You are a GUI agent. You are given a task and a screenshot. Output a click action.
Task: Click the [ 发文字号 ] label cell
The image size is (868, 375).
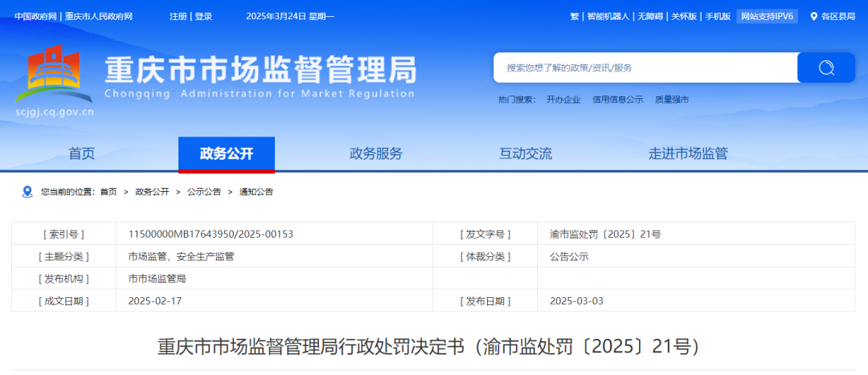pos(485,234)
